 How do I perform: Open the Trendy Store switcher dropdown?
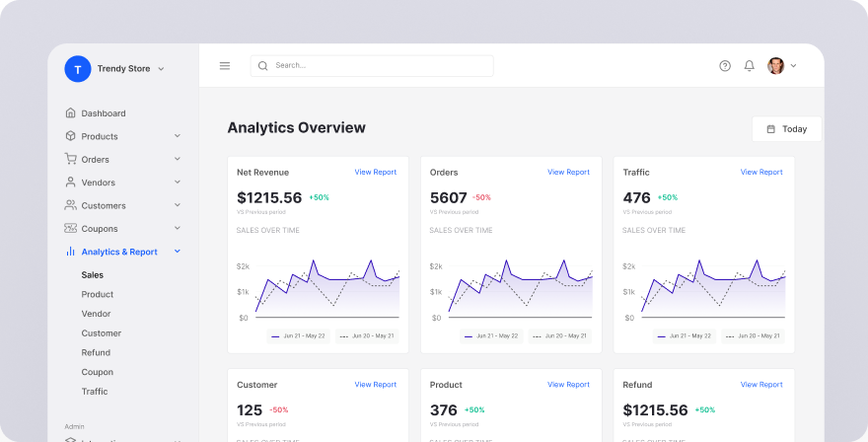(x=161, y=69)
